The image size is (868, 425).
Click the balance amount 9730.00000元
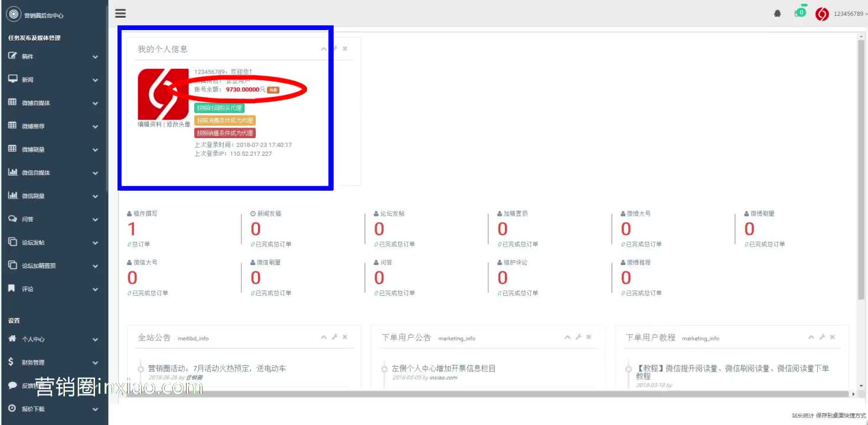point(246,90)
